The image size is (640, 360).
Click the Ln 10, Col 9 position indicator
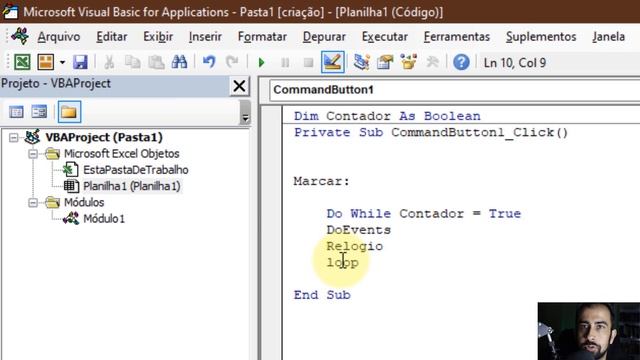(x=515, y=63)
